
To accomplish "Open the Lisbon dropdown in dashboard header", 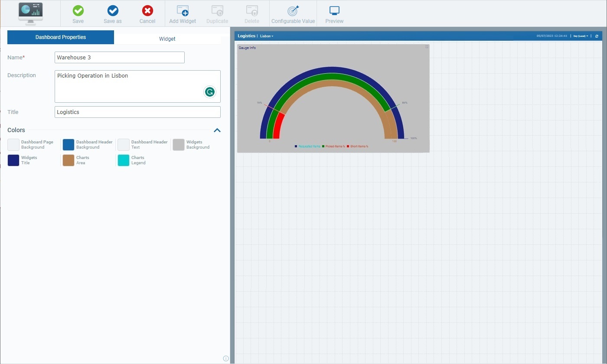I will pyautogui.click(x=267, y=36).
